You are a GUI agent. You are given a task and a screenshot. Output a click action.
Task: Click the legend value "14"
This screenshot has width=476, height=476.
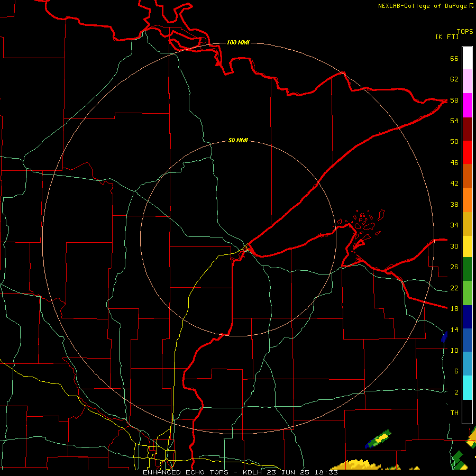tap(454, 329)
